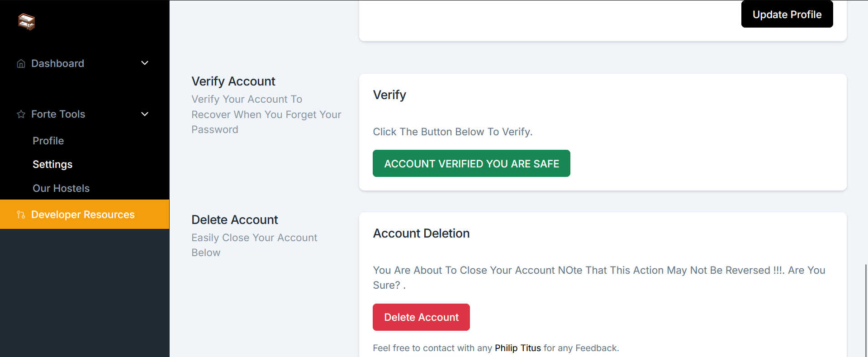Click Account Verified You Are Safe button
The height and width of the screenshot is (357, 868).
471,163
